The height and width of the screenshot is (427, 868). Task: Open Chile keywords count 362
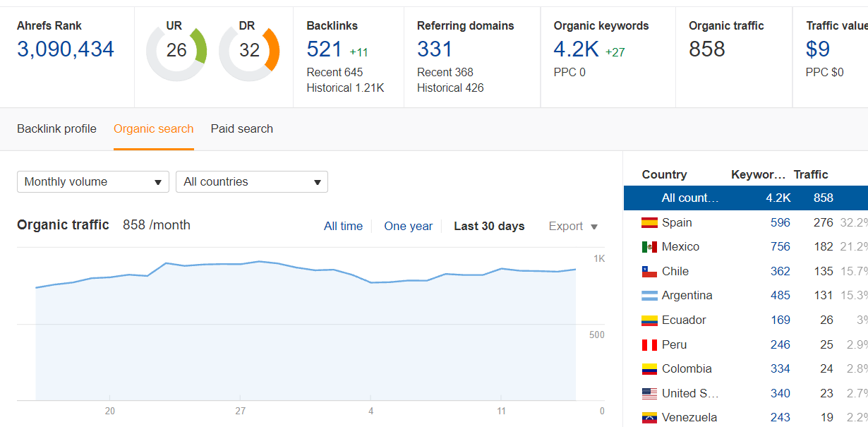[x=780, y=271]
